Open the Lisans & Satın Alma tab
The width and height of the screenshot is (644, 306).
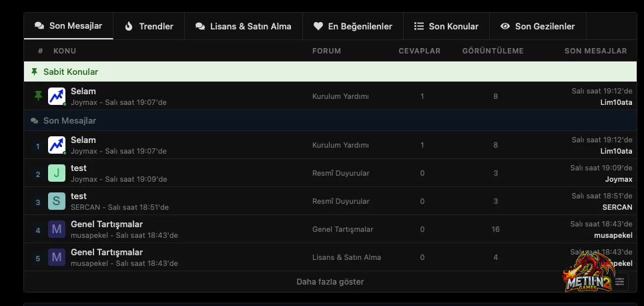click(244, 26)
